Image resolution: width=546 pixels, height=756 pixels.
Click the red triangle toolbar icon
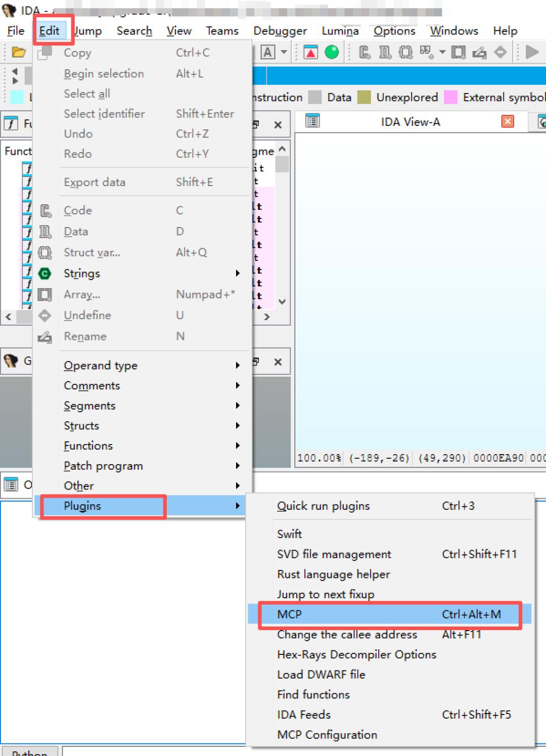[311, 52]
